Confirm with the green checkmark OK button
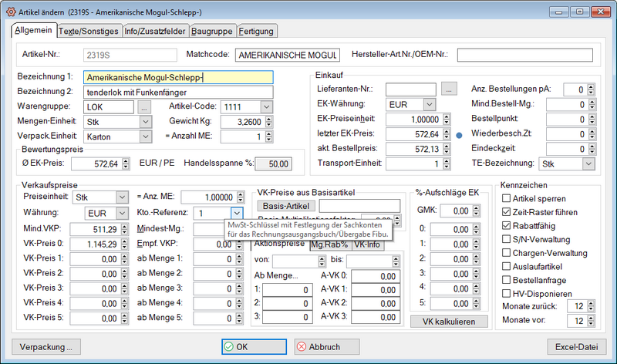Screen dimensions: 617x364 point(255,347)
